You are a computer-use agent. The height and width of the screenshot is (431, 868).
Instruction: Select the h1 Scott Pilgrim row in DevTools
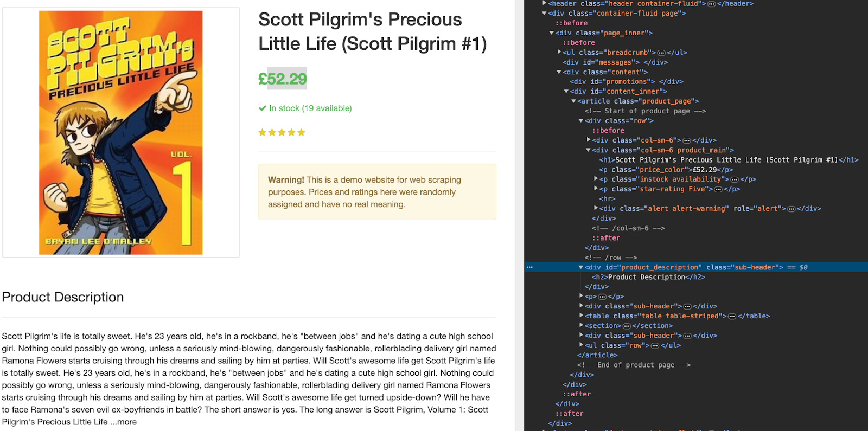click(729, 160)
